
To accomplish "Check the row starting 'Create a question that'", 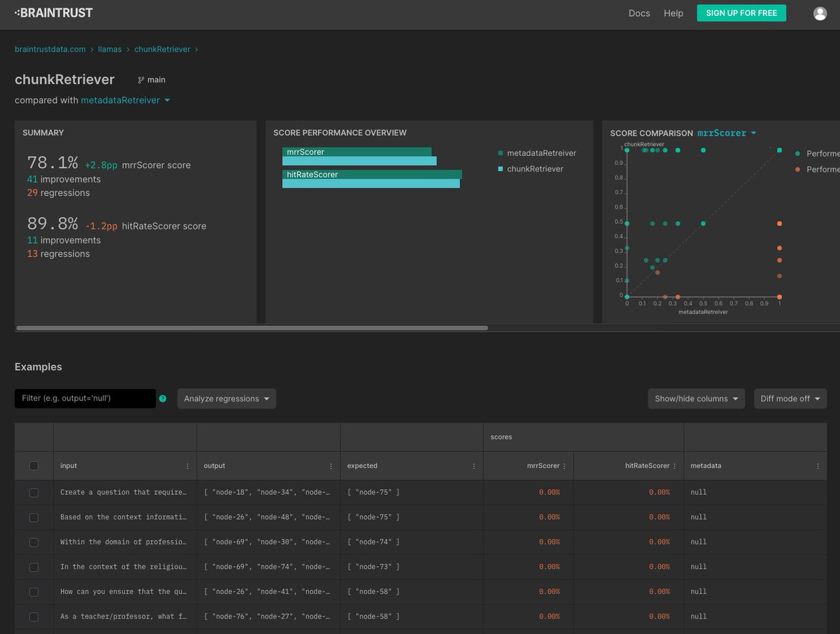I will pos(34,493).
